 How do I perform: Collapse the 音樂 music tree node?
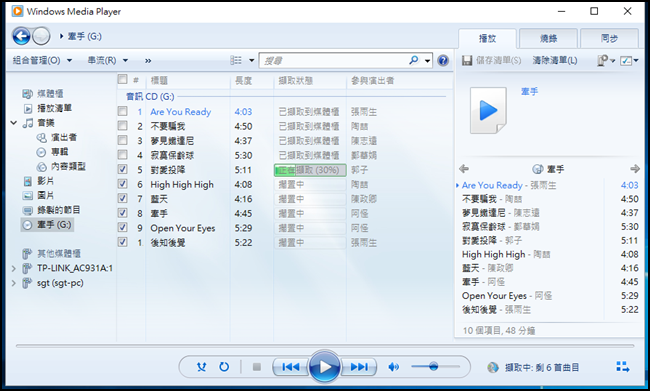click(14, 123)
